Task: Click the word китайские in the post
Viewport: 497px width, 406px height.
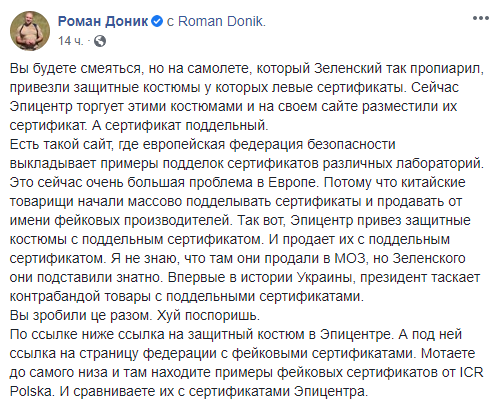Action: 433,182
